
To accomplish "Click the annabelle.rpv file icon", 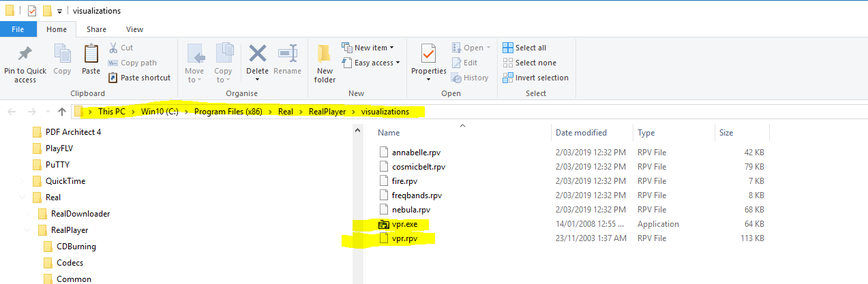I will click(x=383, y=153).
